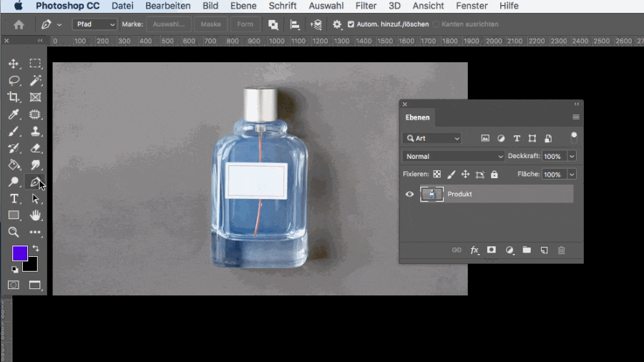Click the fx layer style icon
This screenshot has height=362, width=644.
474,250
